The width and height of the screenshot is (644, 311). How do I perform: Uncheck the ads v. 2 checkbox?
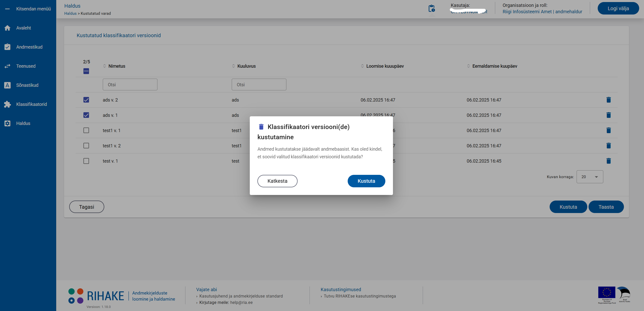point(86,100)
